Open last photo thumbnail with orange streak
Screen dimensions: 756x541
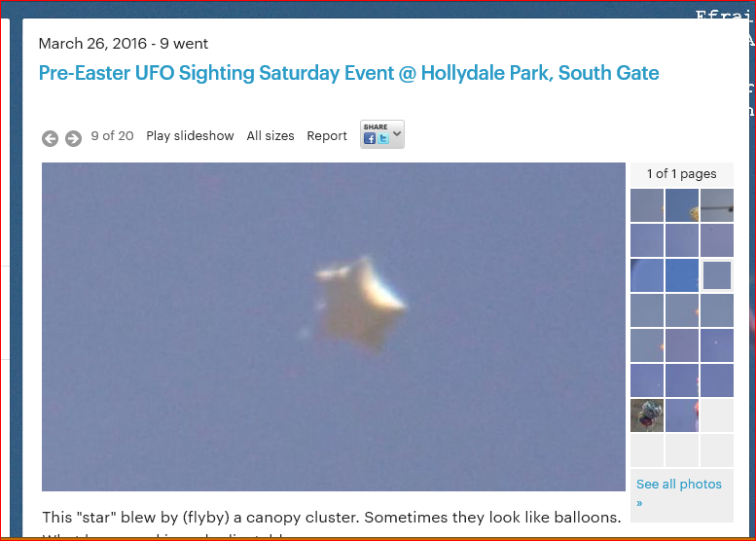tap(682, 415)
